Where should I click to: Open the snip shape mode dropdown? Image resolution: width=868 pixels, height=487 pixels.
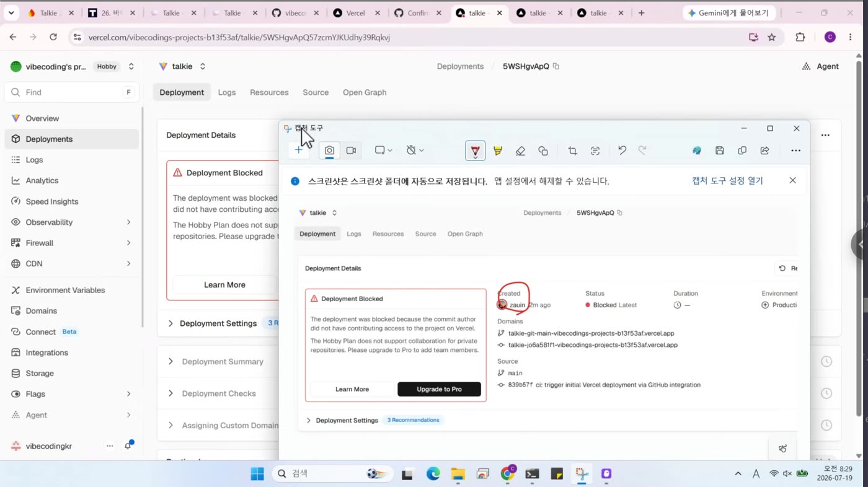click(383, 150)
